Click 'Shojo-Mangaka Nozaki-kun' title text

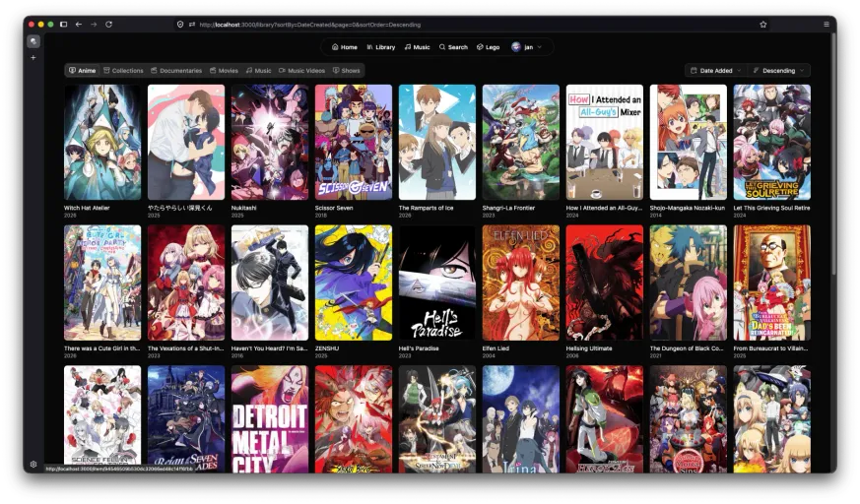688,208
